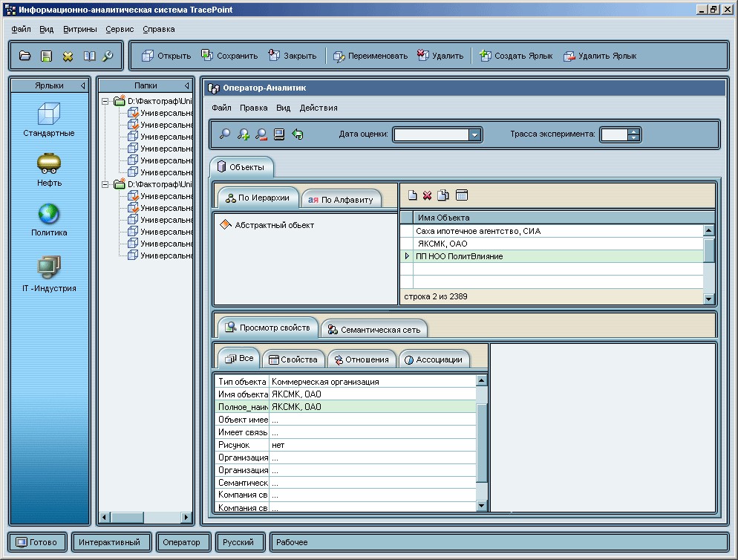Collapse the Ярлыки panel with arrow

point(83,85)
